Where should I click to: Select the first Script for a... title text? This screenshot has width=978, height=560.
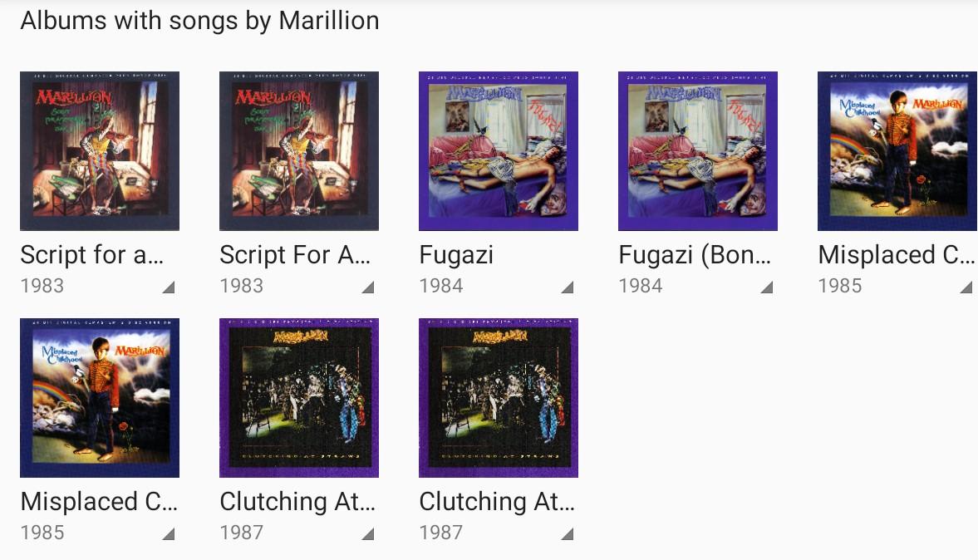91,255
